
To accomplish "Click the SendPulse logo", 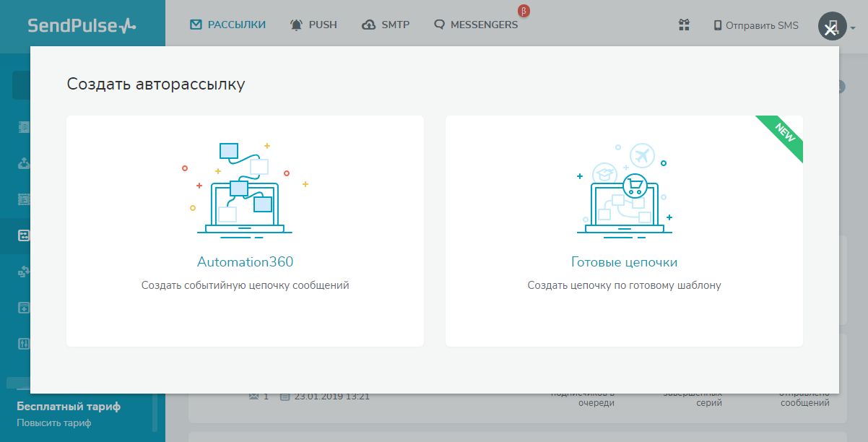I will [x=82, y=26].
